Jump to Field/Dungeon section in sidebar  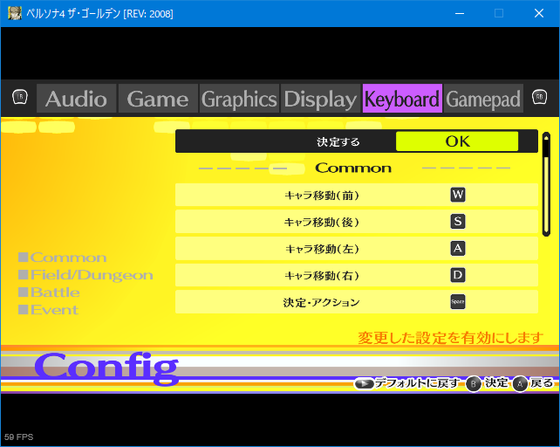(86, 275)
